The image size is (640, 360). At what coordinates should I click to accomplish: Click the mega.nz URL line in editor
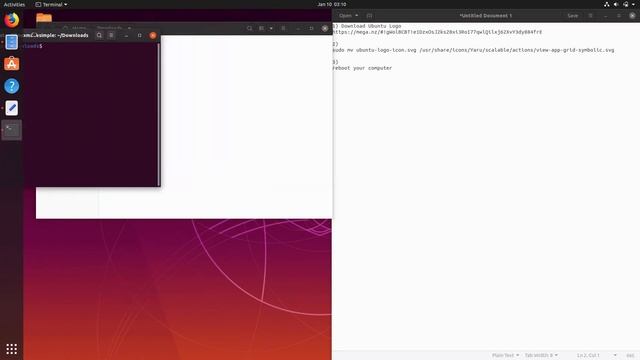click(x=437, y=32)
